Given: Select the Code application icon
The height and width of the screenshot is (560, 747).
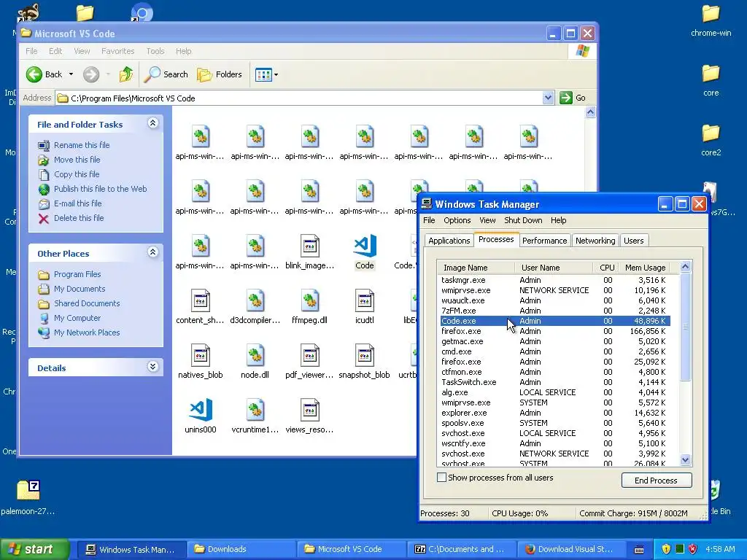Looking at the screenshot, I should tap(365, 246).
